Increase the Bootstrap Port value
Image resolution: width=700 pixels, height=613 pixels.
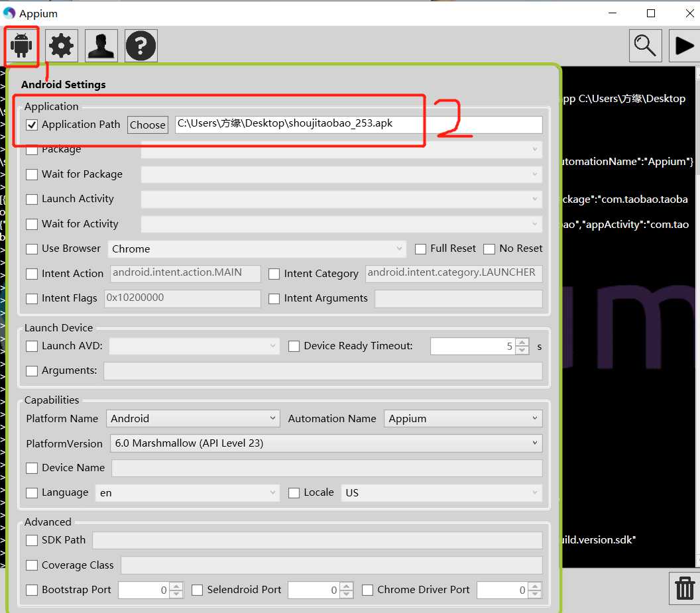tap(176, 586)
